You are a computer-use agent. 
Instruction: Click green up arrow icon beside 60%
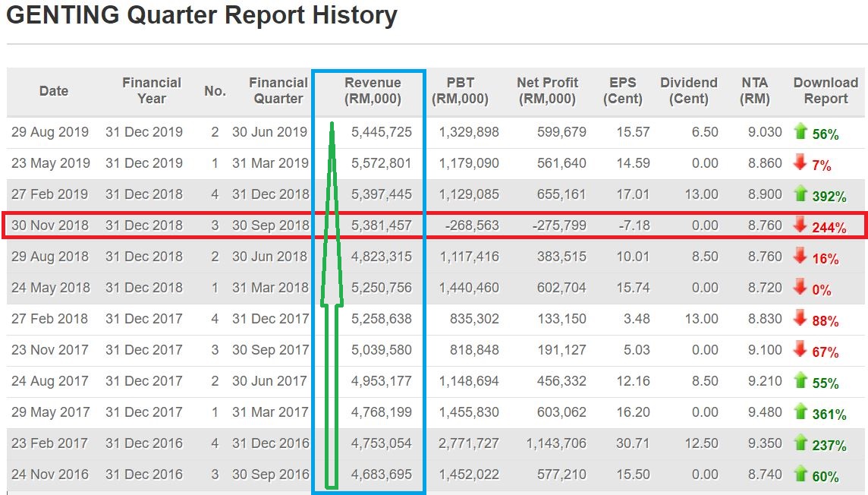point(800,474)
